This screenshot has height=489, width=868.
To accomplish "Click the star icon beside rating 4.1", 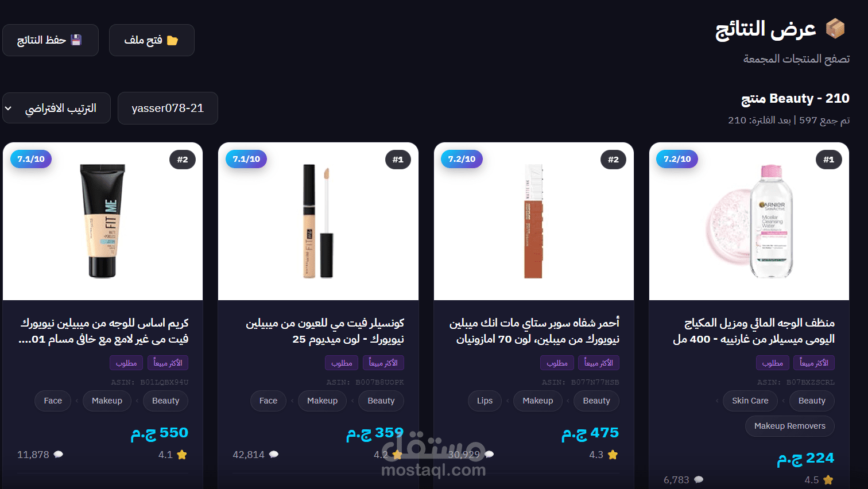I will coord(182,455).
